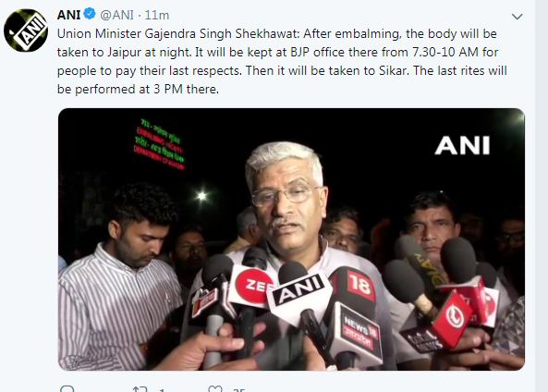
Task: View the like count number
Action: pyautogui.click(x=239, y=389)
